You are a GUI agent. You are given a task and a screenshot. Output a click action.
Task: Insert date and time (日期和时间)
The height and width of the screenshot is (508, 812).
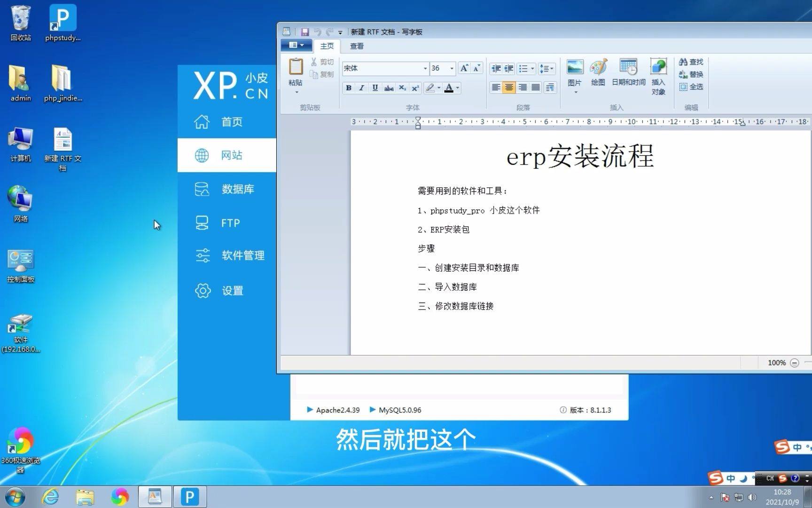tap(628, 72)
